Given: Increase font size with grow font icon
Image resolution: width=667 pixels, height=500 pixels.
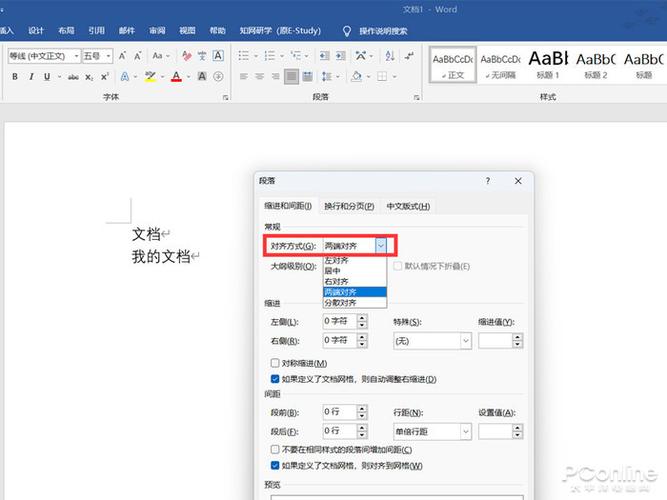Looking at the screenshot, I should pos(123,56).
